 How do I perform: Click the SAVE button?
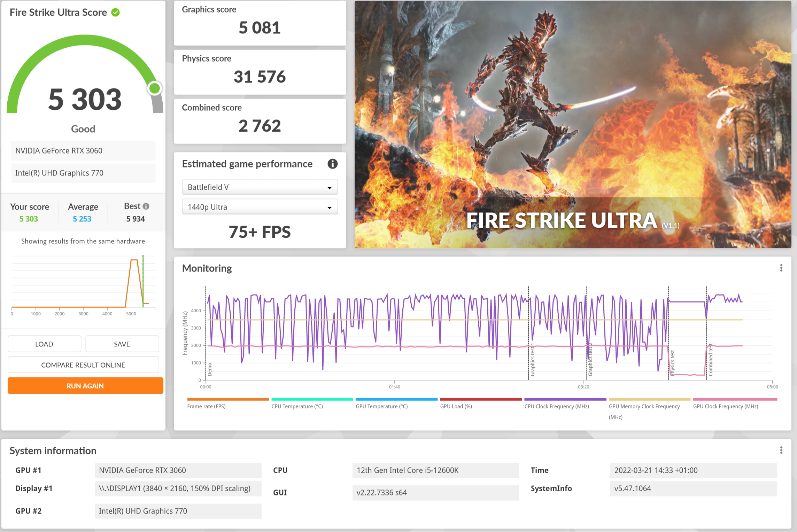(x=122, y=344)
